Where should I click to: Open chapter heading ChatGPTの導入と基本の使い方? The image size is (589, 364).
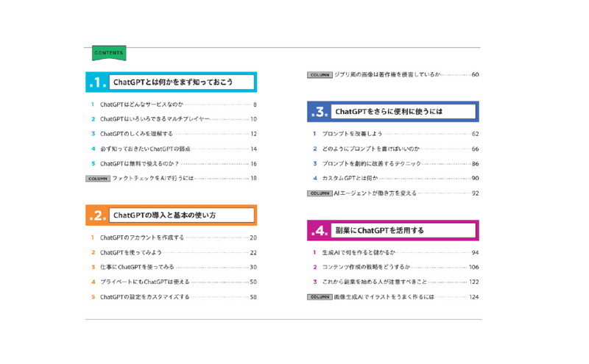164,215
